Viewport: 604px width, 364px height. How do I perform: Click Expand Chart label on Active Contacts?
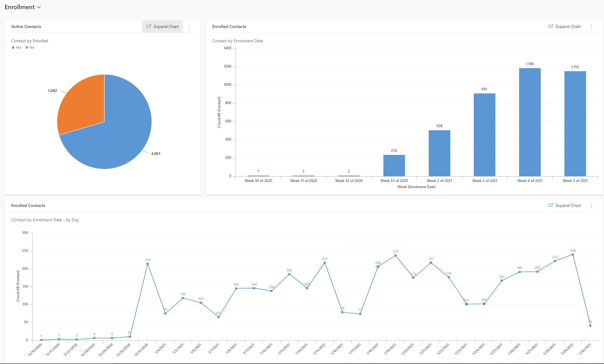pos(166,26)
